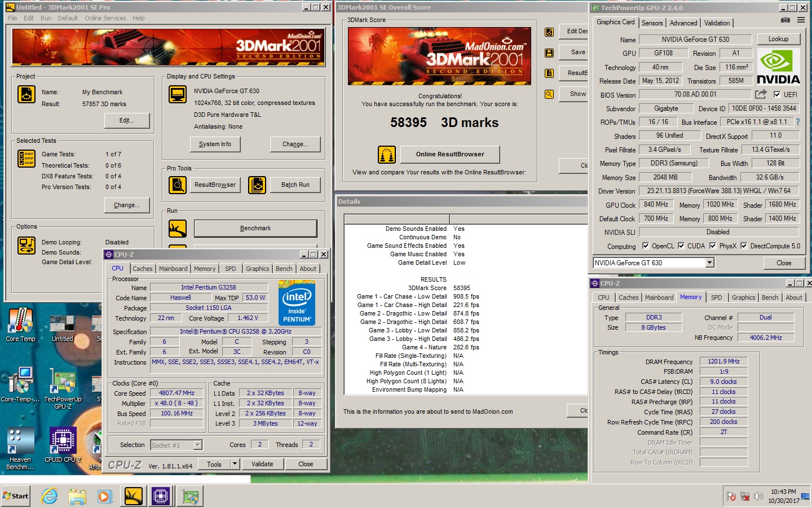
Task: Click the Options loop icon in 3DMark
Action: [x=27, y=246]
